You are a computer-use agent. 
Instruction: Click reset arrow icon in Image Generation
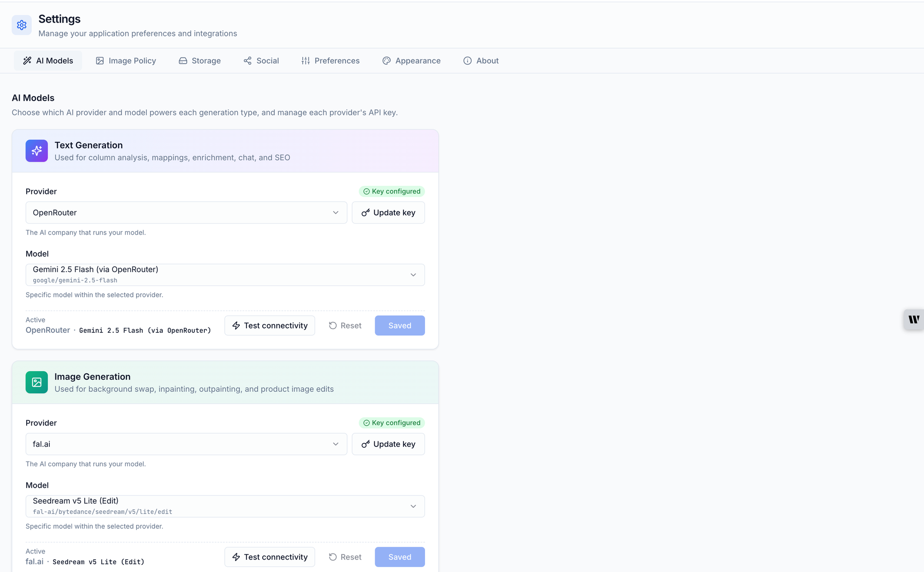point(333,557)
